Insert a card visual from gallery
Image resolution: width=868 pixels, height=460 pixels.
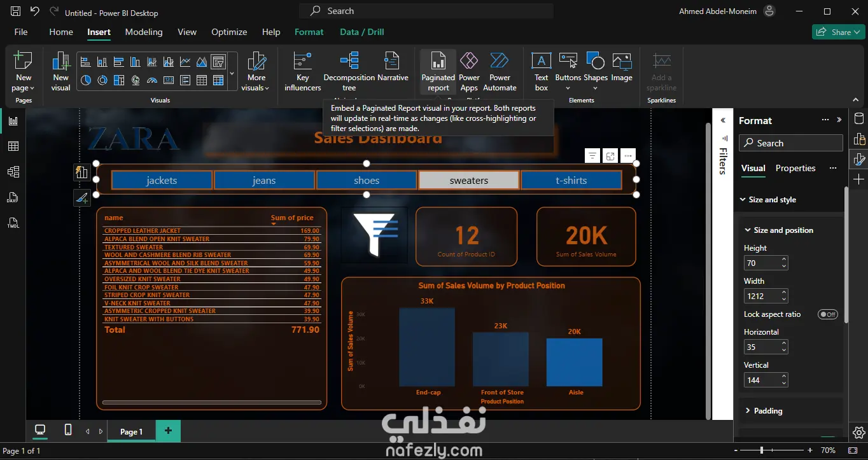pos(169,80)
